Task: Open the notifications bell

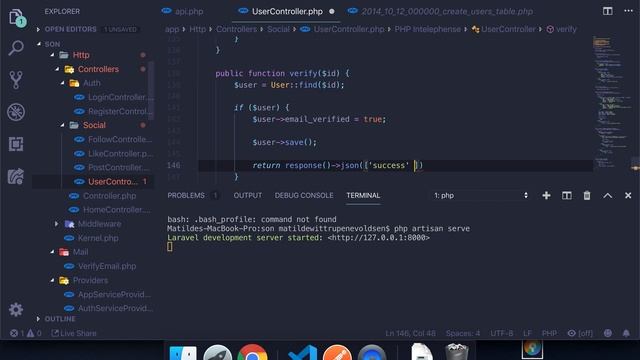Action: (626, 333)
